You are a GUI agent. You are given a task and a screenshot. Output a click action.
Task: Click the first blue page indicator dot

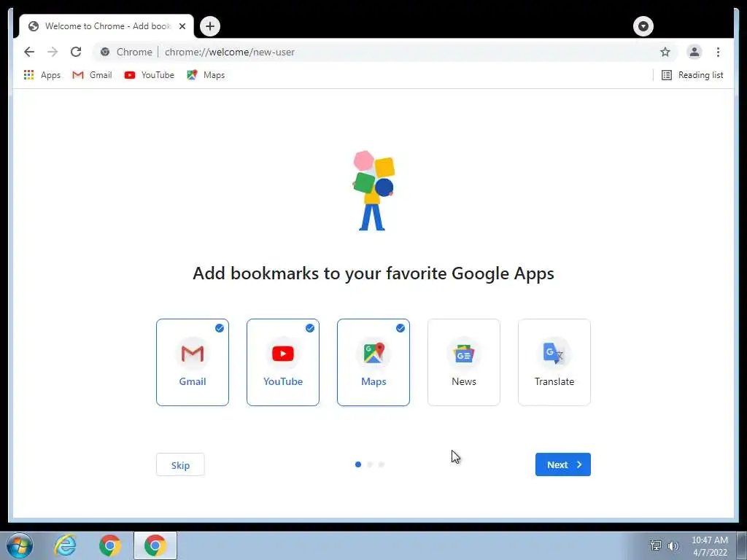[358, 464]
